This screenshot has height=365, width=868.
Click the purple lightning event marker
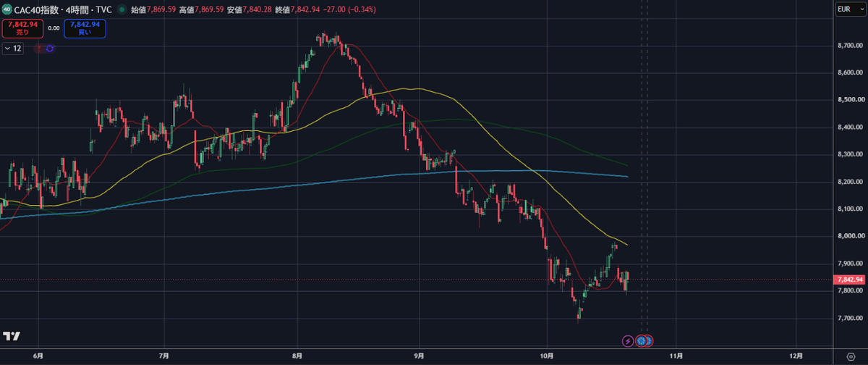628,340
